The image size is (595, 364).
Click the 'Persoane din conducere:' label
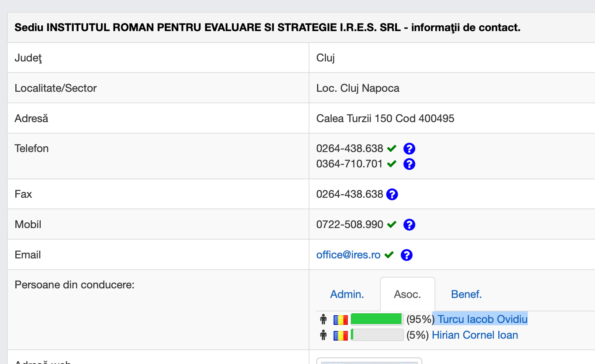(74, 285)
